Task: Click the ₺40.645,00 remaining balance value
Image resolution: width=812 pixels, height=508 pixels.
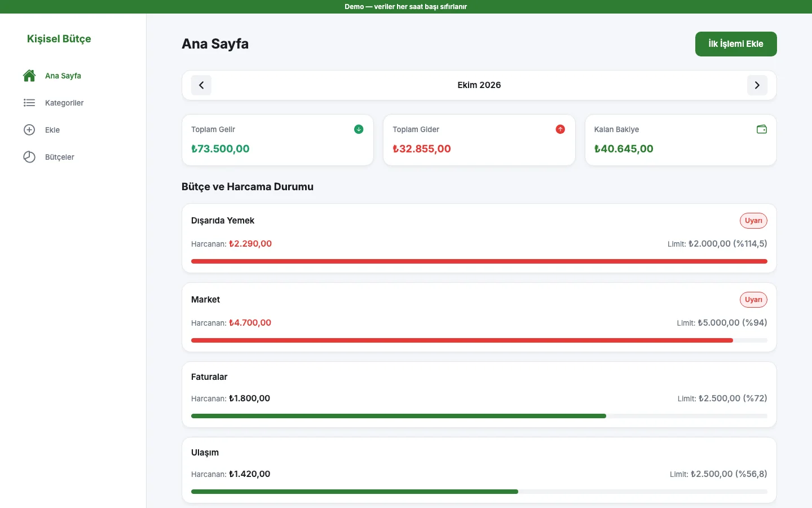Action: click(624, 149)
